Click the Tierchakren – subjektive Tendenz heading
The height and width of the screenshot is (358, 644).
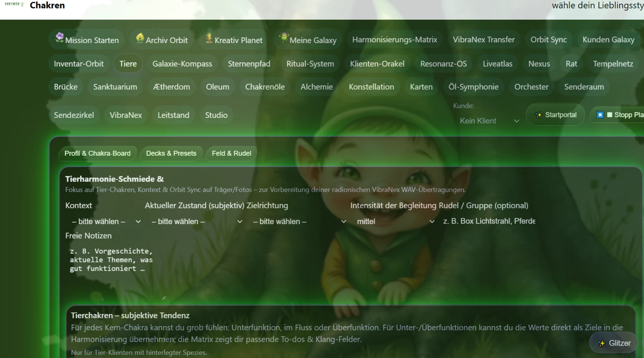(x=130, y=315)
